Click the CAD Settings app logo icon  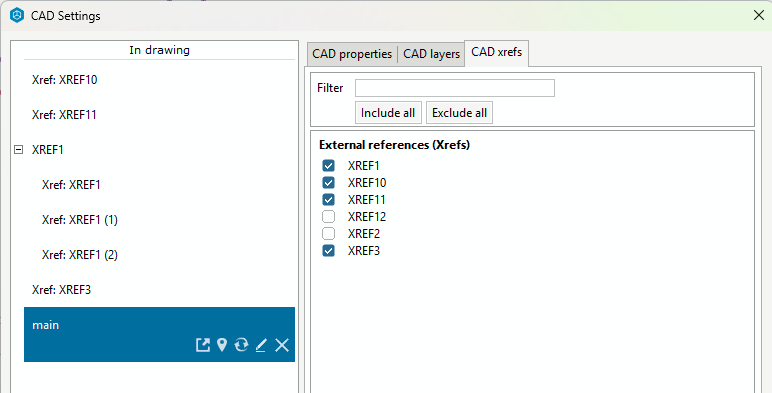(17, 15)
